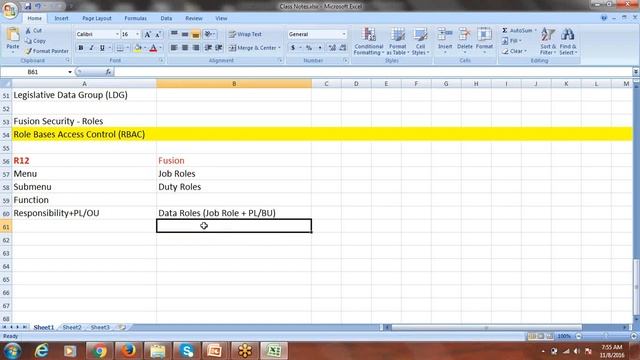This screenshot has width=640, height=360.
Task: Toggle Bold formatting
Action: point(81,48)
